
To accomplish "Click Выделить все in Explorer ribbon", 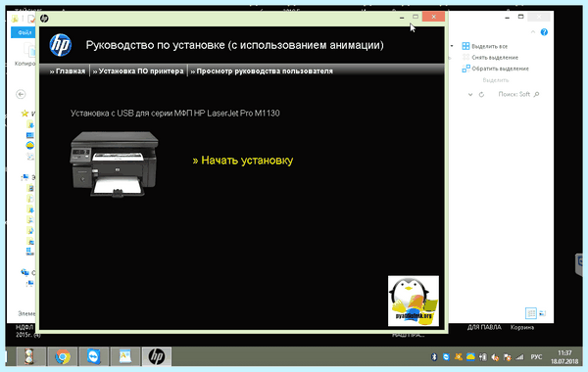I will pos(484,46).
